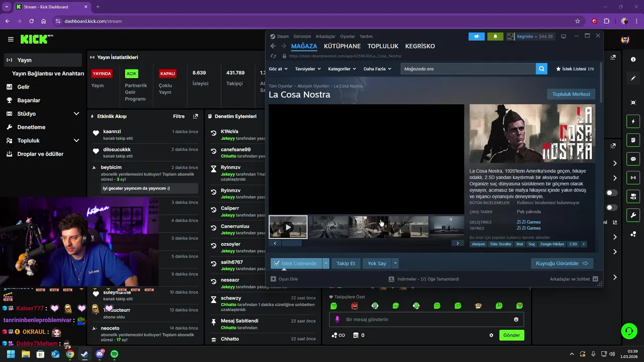Open Steam from the Windows taskbar
The height and width of the screenshot is (362, 644).
pyautogui.click(x=85, y=354)
